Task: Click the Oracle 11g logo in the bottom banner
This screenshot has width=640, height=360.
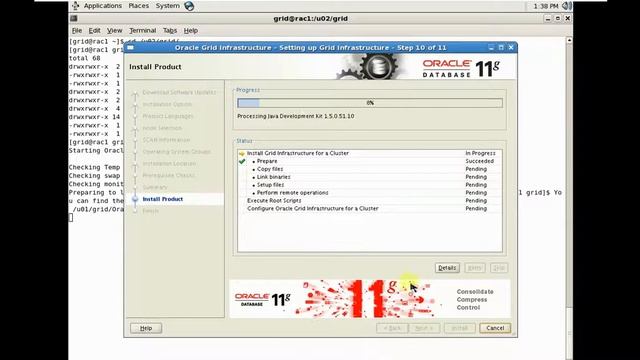Action: click(263, 299)
